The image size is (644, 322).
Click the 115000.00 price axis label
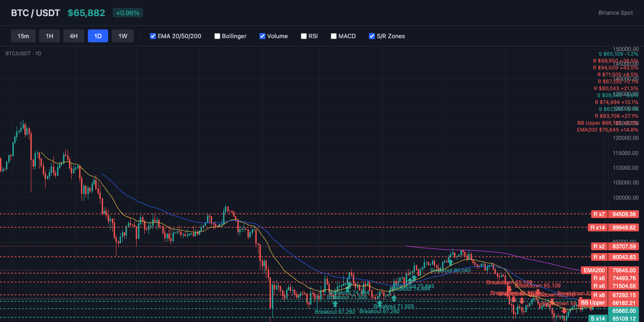coord(626,153)
